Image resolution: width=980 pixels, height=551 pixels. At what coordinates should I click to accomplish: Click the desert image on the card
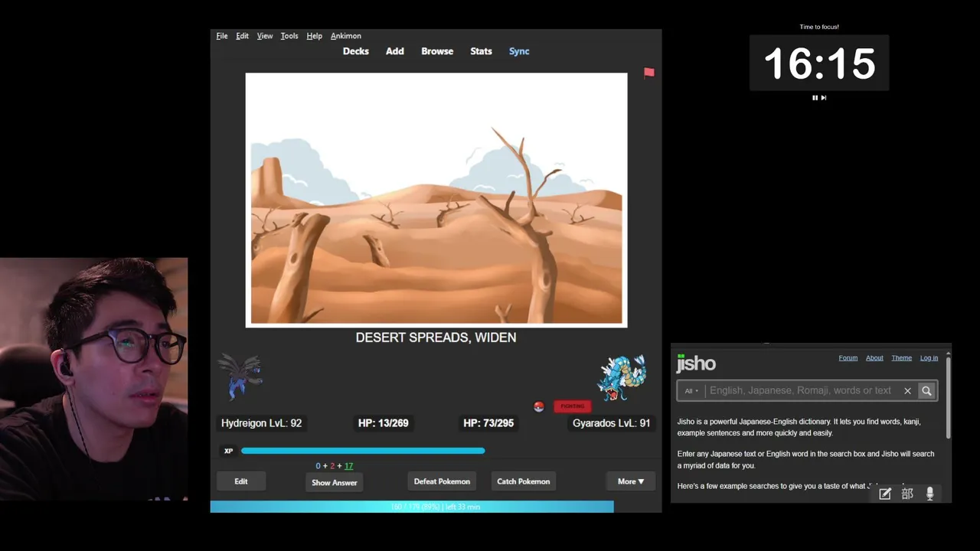[436, 201]
